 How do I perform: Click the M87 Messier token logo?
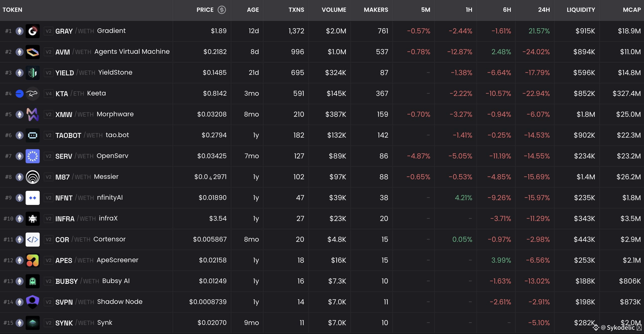click(x=33, y=177)
